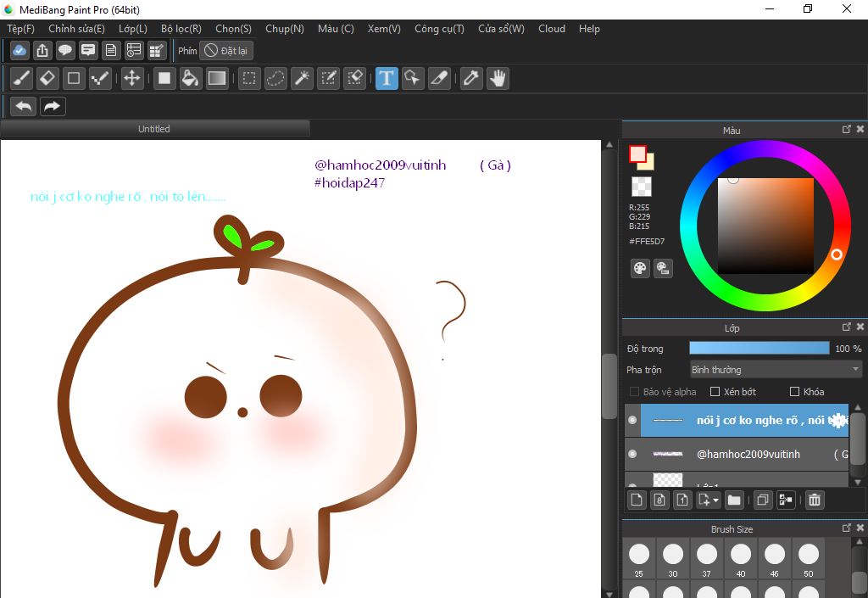Enable the Xén bớt clipping checkbox

(715, 392)
